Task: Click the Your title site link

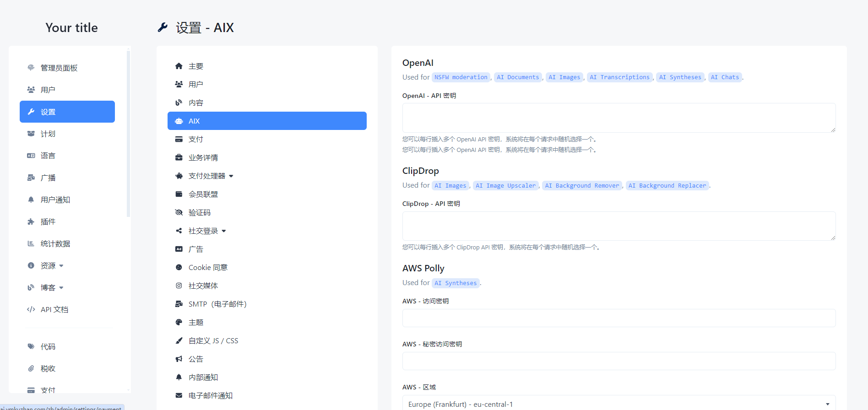Action: click(x=71, y=27)
